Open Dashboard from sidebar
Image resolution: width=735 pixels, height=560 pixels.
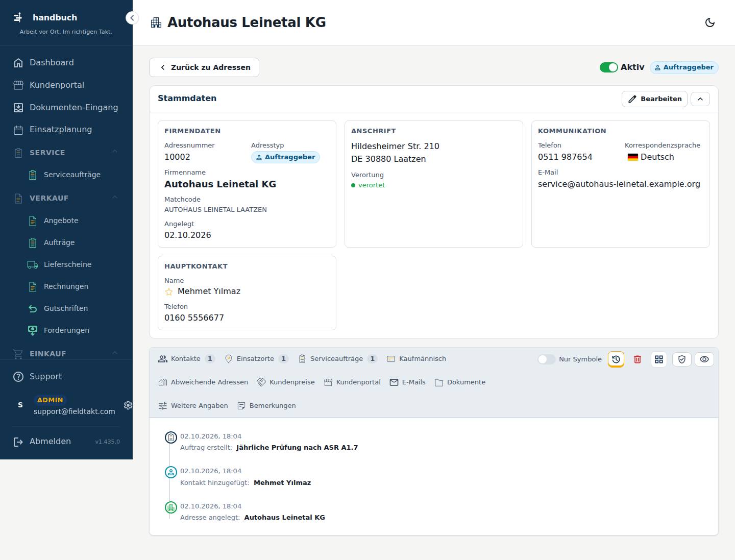point(66,63)
